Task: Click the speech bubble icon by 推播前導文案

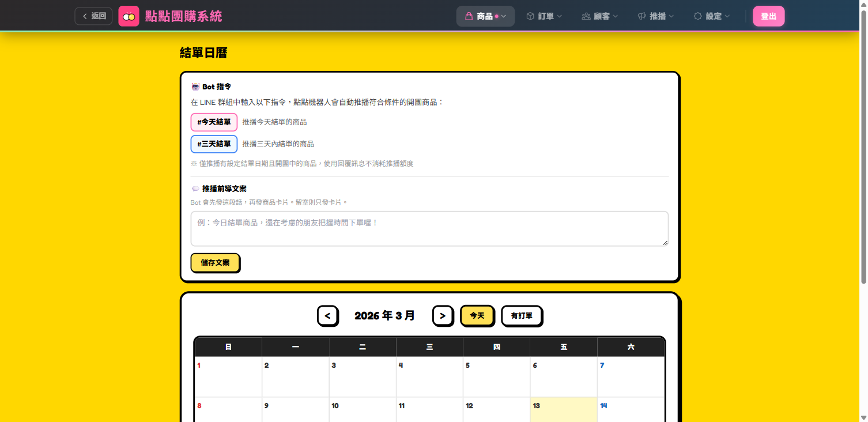Action: tap(195, 189)
